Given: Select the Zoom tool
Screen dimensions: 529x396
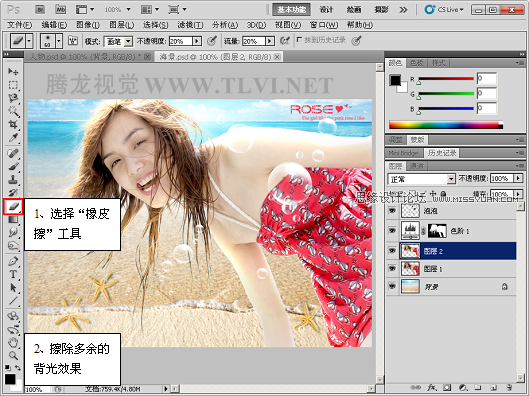Looking at the screenshot, I should click(x=13, y=356).
